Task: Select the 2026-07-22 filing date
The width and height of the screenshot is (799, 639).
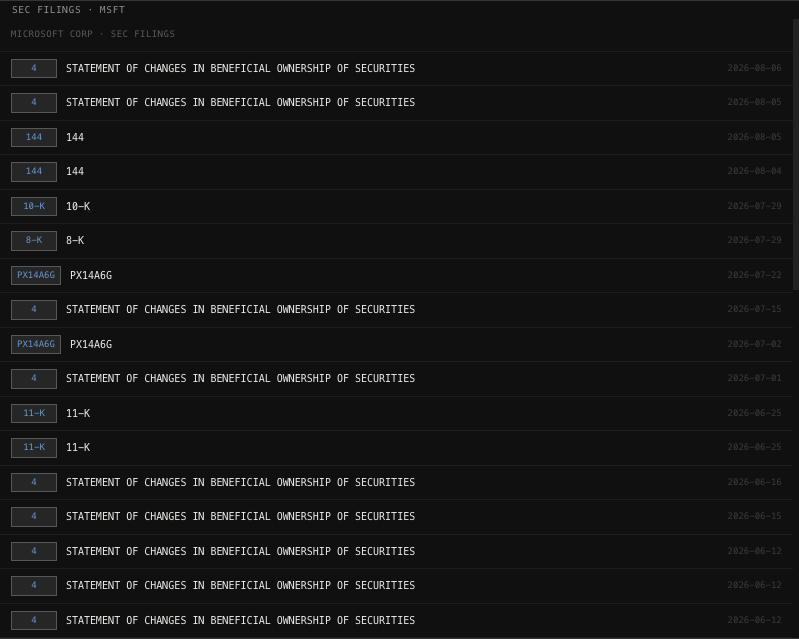Action: point(754,275)
